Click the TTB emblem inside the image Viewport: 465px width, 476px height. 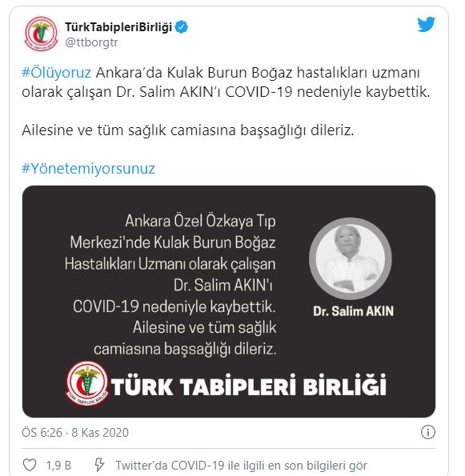(87, 383)
